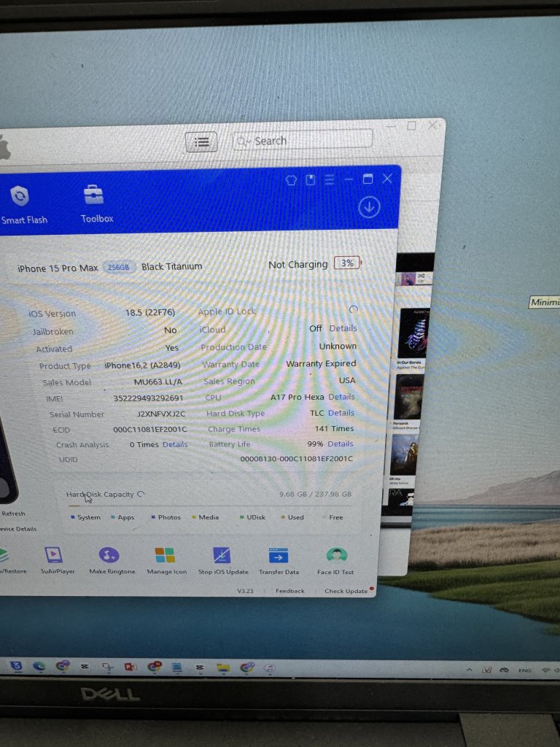
Task: Select the UDID value text
Action: pyautogui.click(x=296, y=458)
